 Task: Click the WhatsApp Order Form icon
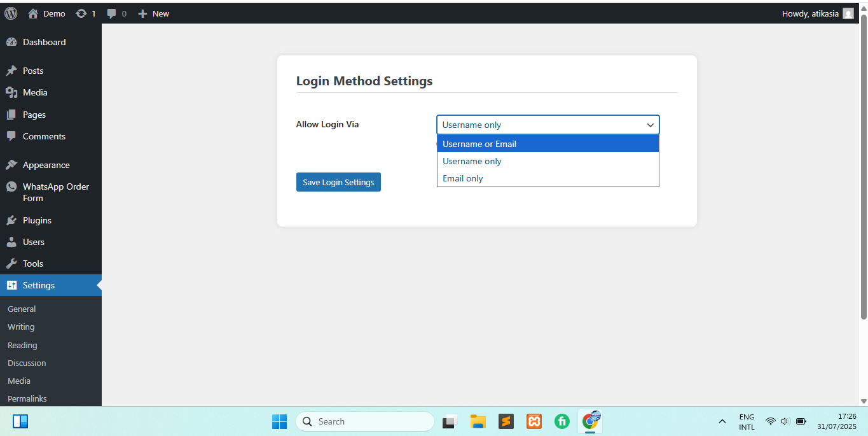point(11,186)
